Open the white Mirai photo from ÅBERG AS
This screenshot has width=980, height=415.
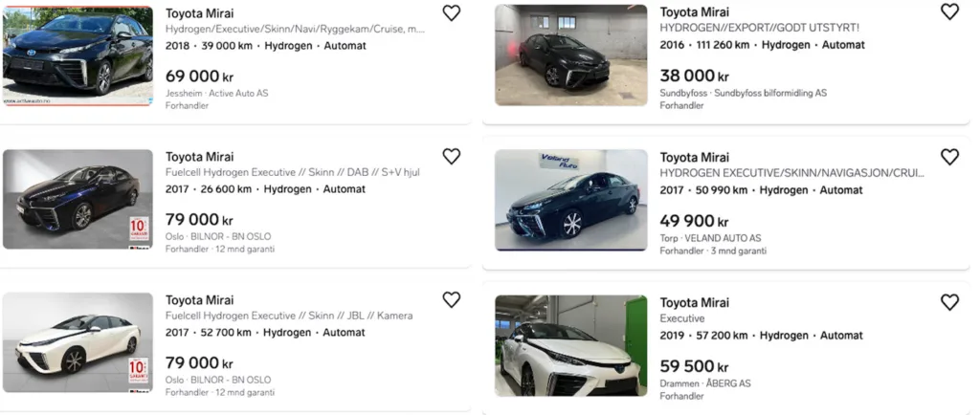pos(570,345)
